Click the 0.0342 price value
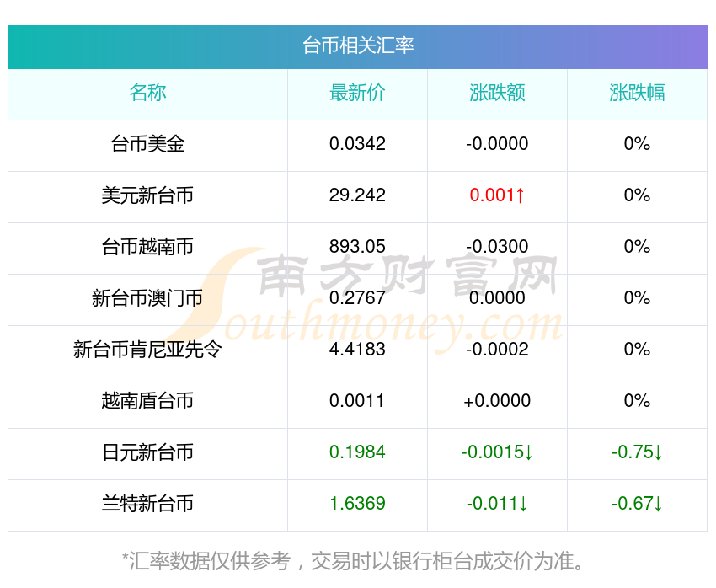716x588 pixels. (x=357, y=144)
